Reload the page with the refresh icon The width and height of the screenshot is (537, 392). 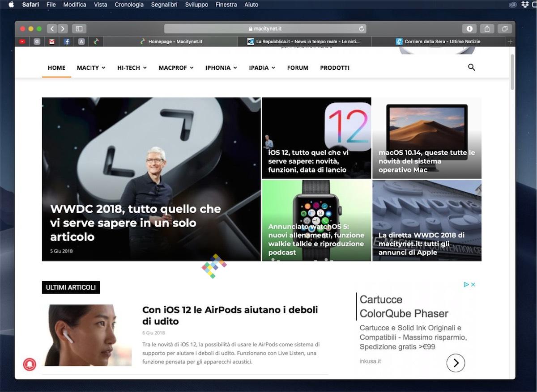pyautogui.click(x=362, y=29)
